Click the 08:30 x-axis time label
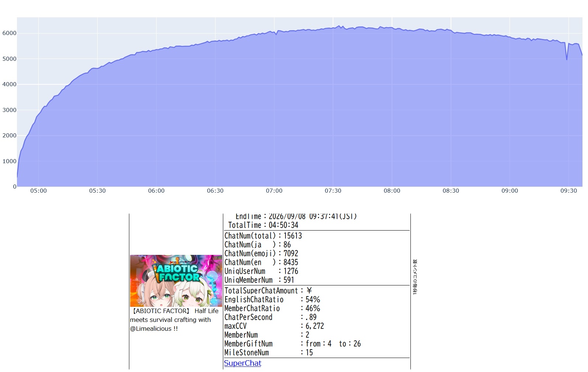The height and width of the screenshot is (372, 588). click(x=451, y=191)
